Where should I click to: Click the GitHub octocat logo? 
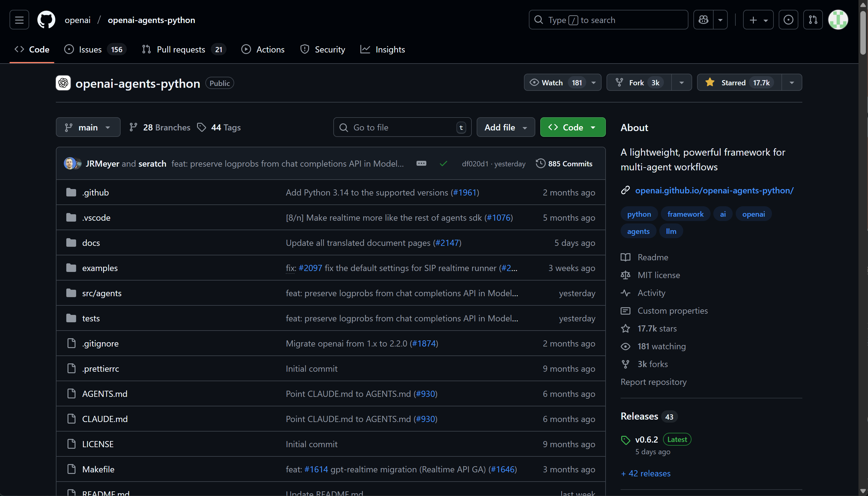click(46, 20)
